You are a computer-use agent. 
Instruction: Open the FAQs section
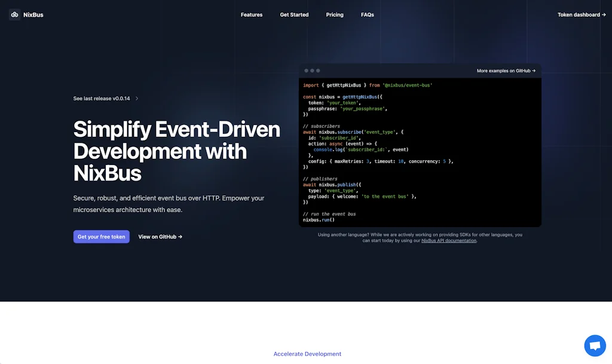coord(367,14)
